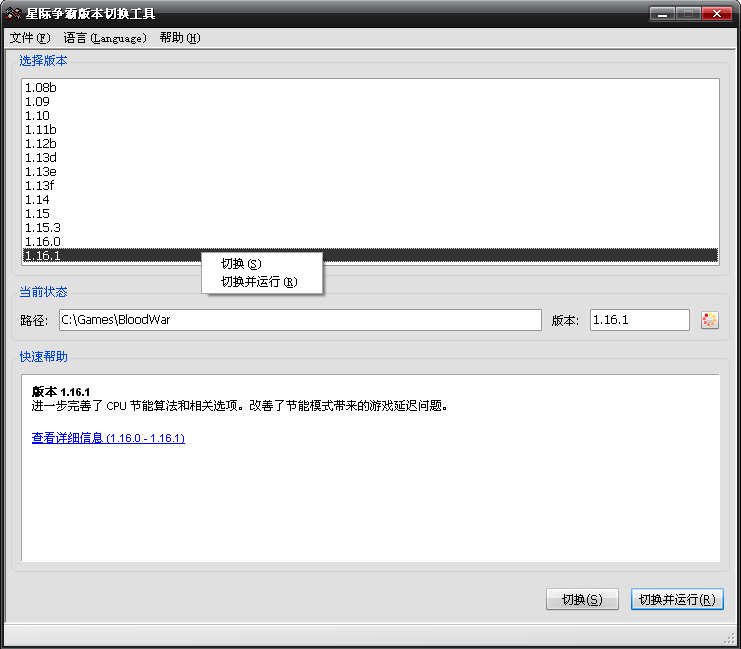Click the colorful icon button beside version field
The image size is (741, 649).
coord(710,320)
